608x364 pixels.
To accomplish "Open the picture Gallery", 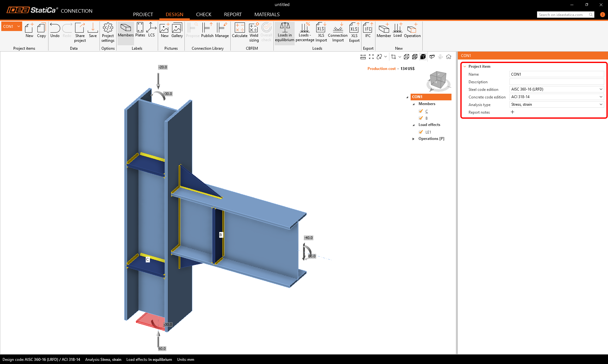I will [x=177, y=30].
